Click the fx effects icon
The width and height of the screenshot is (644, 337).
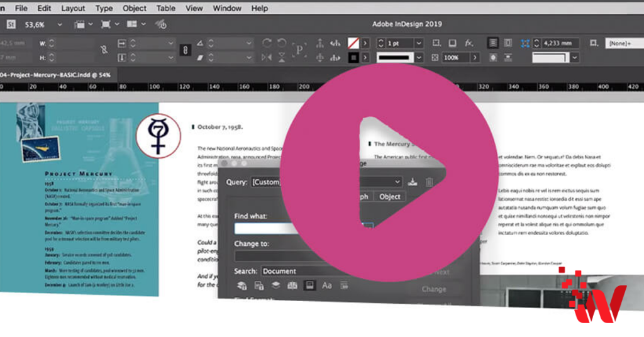pos(469,43)
